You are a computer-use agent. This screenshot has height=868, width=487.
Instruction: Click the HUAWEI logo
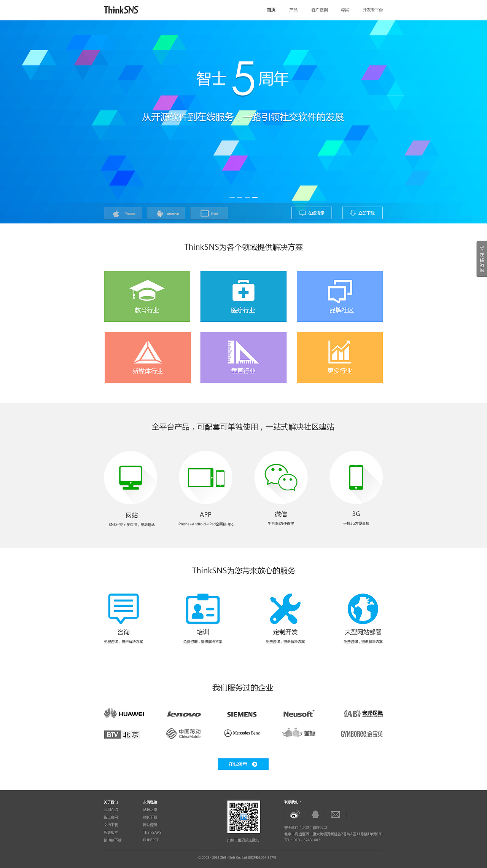(x=124, y=713)
